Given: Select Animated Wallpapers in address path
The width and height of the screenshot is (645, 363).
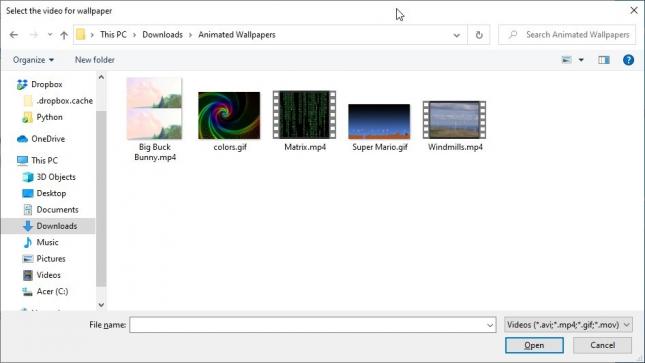Looking at the screenshot, I should click(x=237, y=35).
